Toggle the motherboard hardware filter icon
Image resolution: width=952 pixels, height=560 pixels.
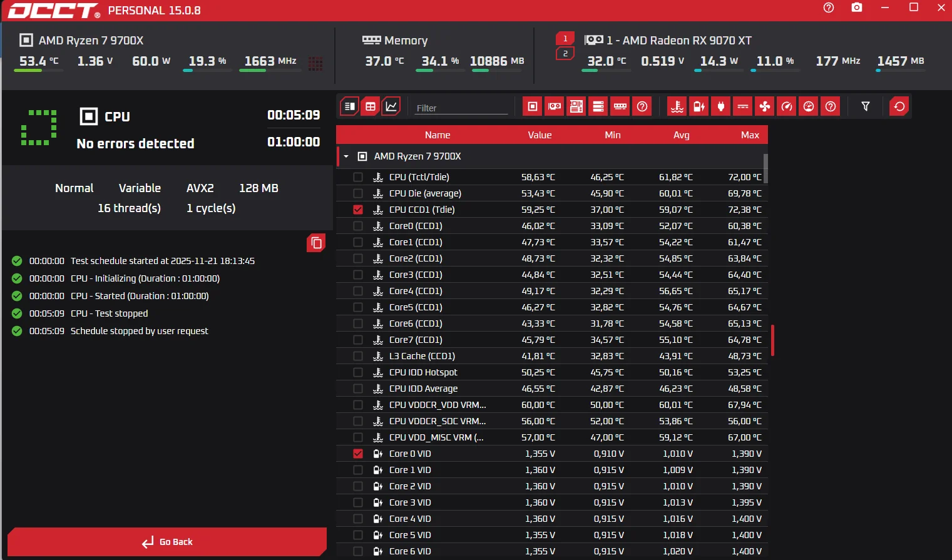point(576,106)
